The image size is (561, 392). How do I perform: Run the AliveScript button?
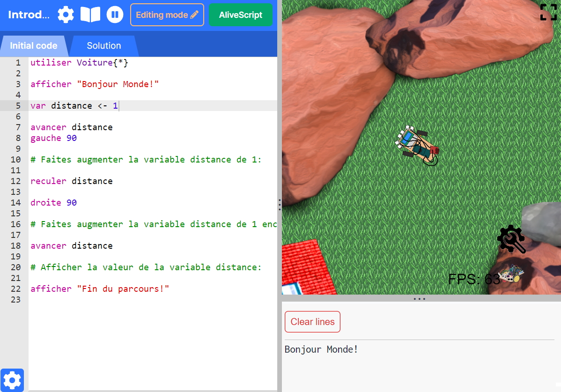tap(240, 15)
